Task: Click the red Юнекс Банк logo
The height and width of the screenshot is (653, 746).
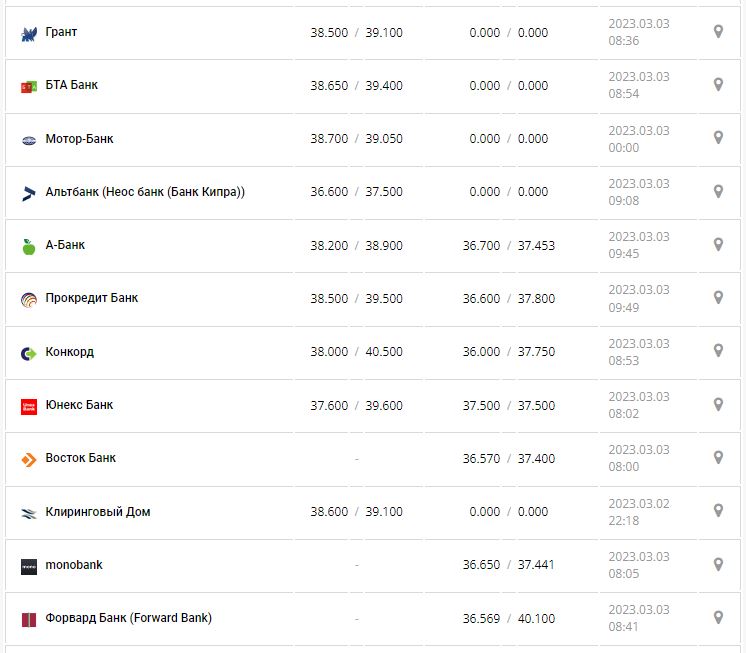Action: 28,406
